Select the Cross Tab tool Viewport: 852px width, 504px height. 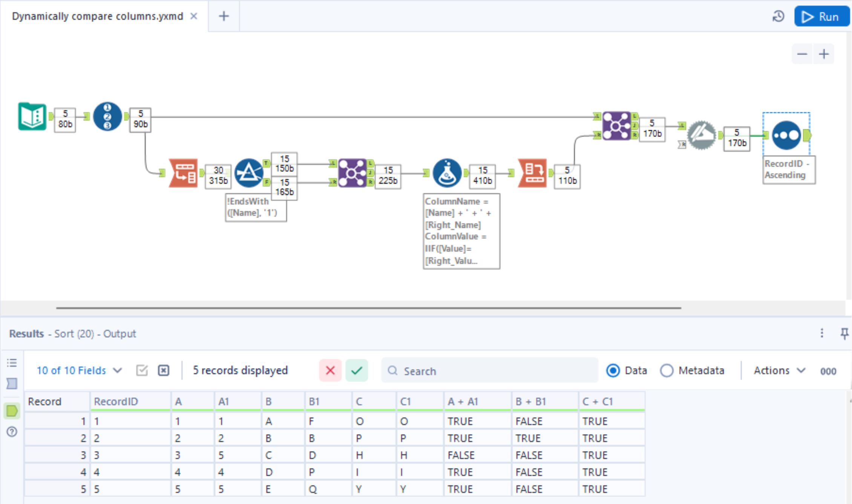(532, 173)
